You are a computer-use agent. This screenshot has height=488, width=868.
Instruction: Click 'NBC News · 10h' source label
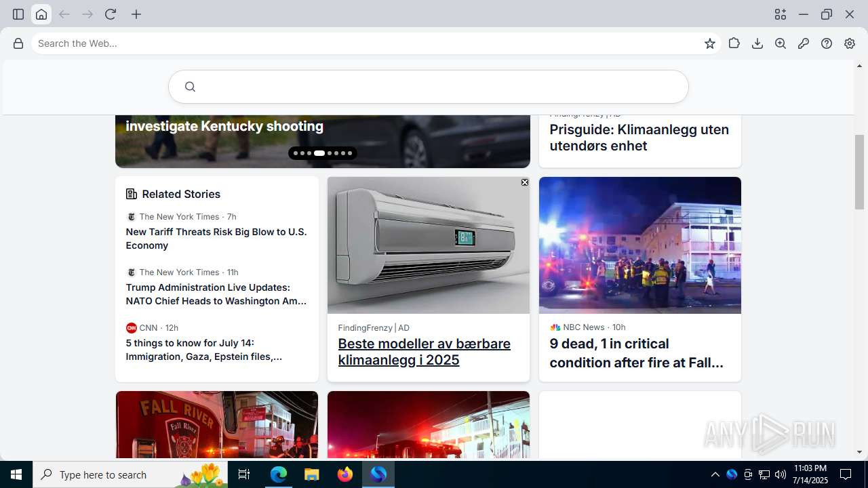click(594, 327)
